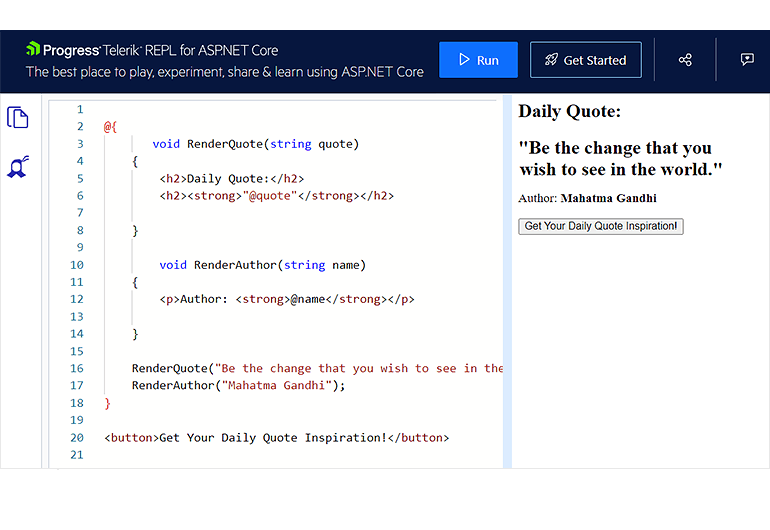Click the '@quote' strong tag code line
This screenshot has width=770, height=530.
pos(276,196)
